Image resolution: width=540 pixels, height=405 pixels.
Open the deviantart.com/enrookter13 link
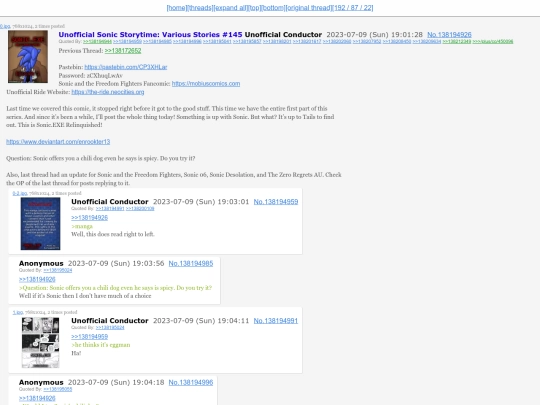(x=58, y=142)
